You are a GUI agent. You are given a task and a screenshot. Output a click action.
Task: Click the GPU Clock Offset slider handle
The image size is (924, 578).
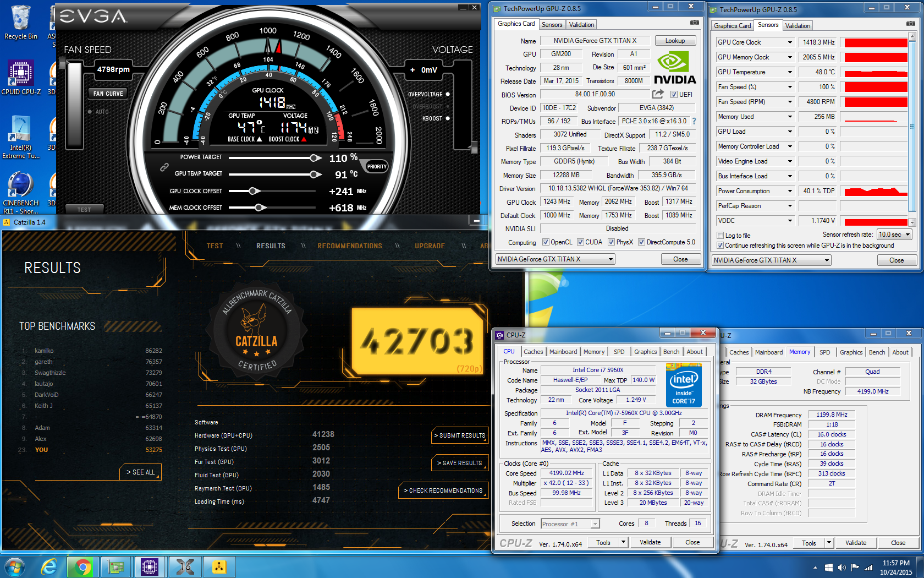pyautogui.click(x=254, y=191)
